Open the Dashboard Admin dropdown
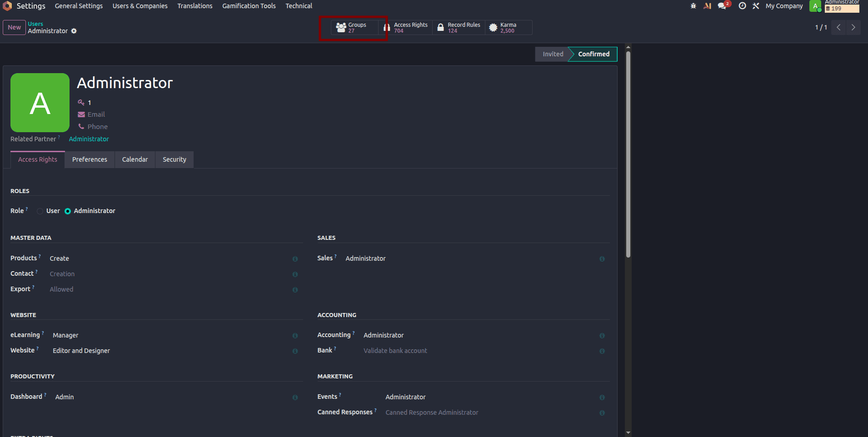 click(171, 397)
